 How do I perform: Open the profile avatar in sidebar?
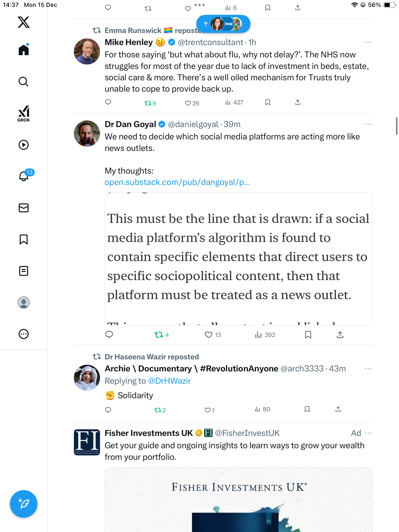click(x=24, y=302)
